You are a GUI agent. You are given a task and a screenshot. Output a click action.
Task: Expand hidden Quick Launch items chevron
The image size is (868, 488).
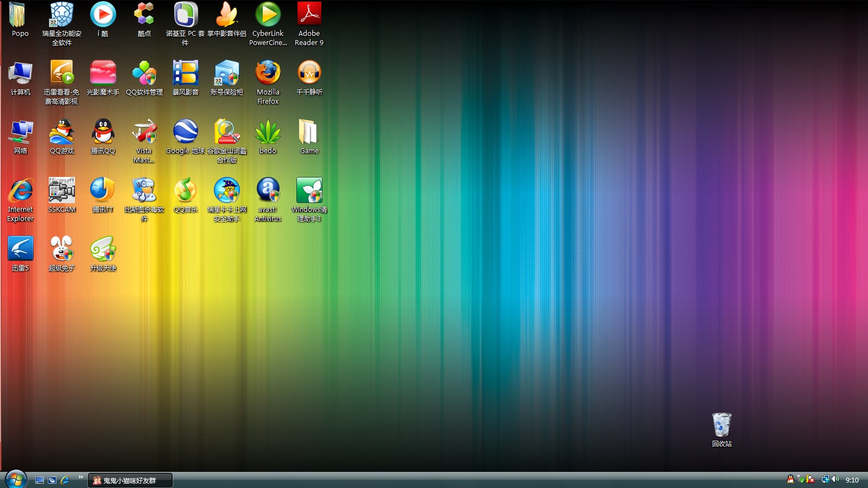pos(81,478)
